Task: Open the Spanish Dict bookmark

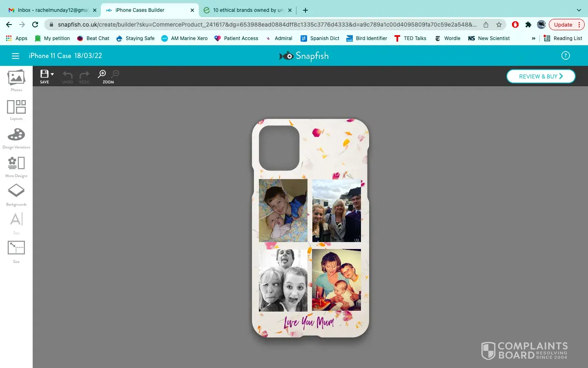Action: pos(320,38)
